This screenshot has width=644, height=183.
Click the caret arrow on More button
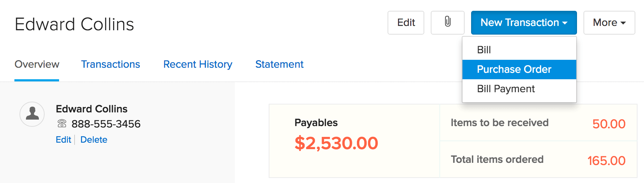623,23
